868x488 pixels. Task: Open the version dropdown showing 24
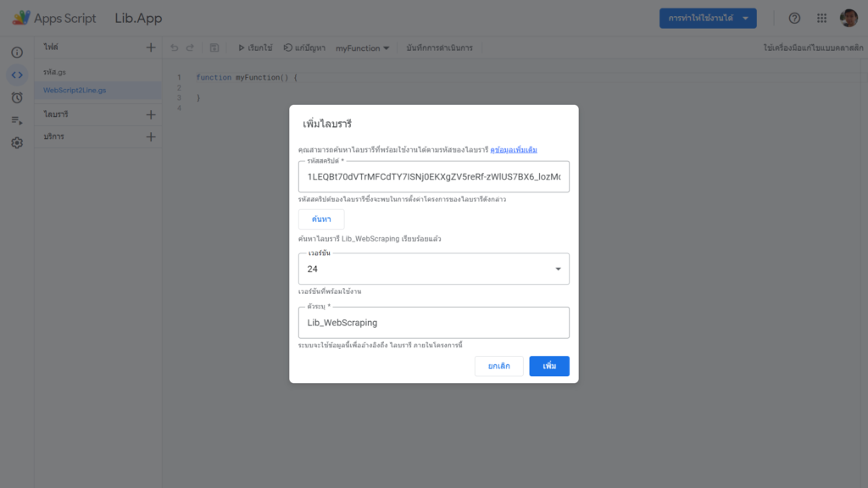[433, 269]
